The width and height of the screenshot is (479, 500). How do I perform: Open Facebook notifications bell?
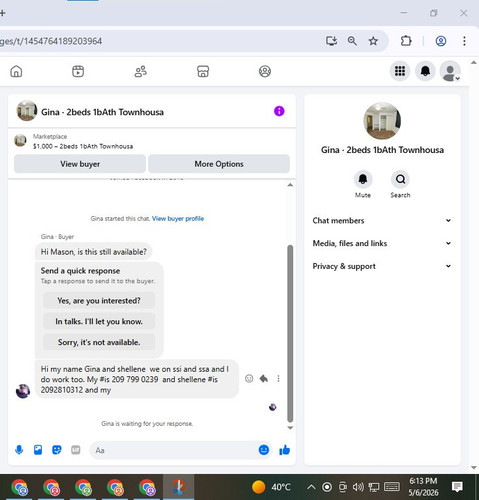click(425, 71)
